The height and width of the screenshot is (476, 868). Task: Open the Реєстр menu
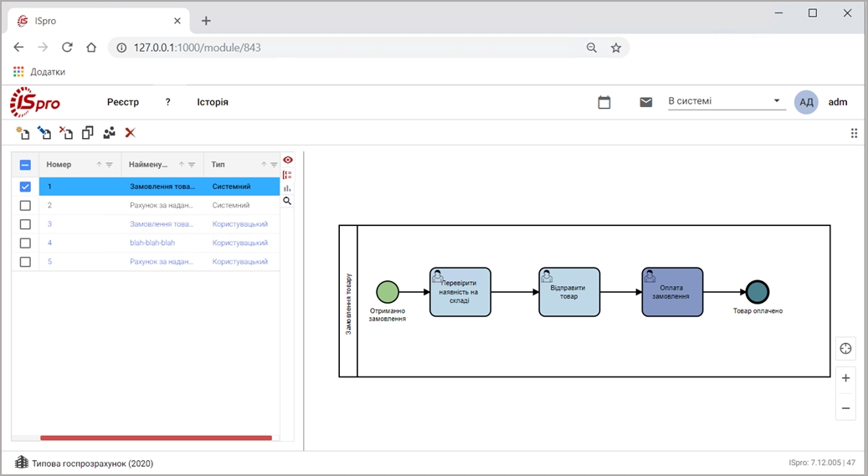click(x=123, y=102)
